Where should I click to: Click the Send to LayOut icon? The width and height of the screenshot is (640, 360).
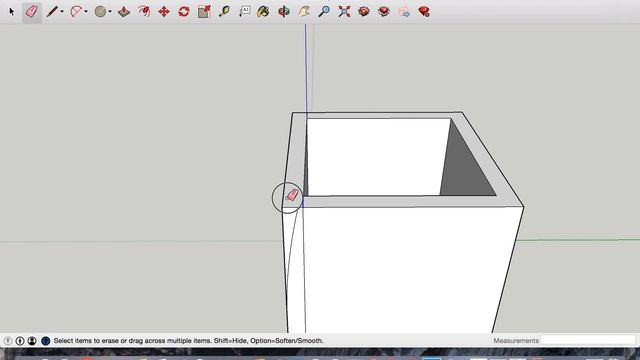pyautogui.click(x=404, y=12)
